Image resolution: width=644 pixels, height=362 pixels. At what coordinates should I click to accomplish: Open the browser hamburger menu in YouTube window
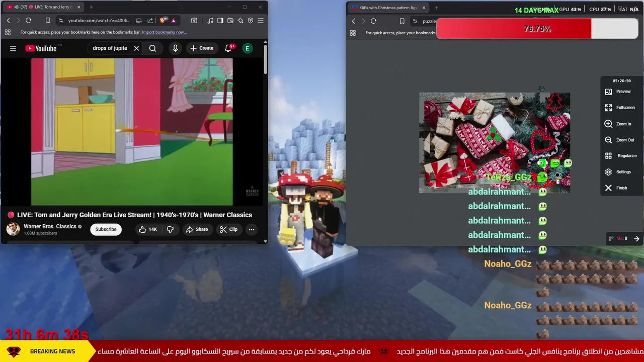click(x=260, y=21)
